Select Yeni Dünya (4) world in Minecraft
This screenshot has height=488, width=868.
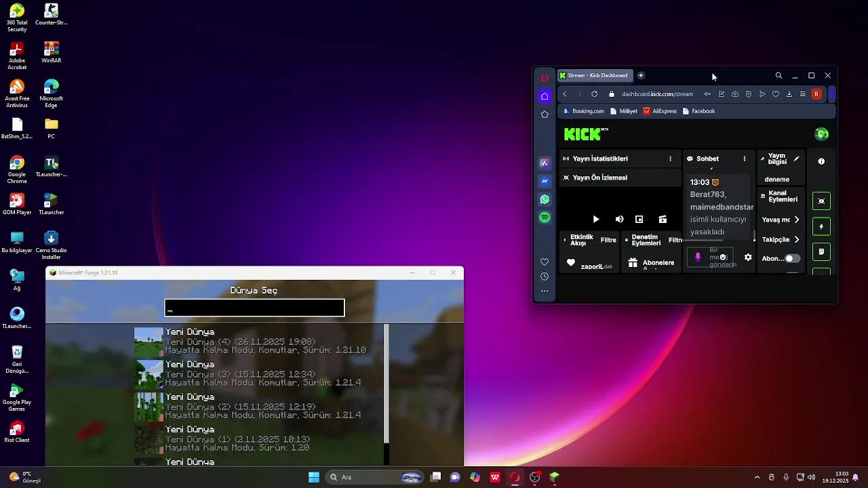(258, 342)
